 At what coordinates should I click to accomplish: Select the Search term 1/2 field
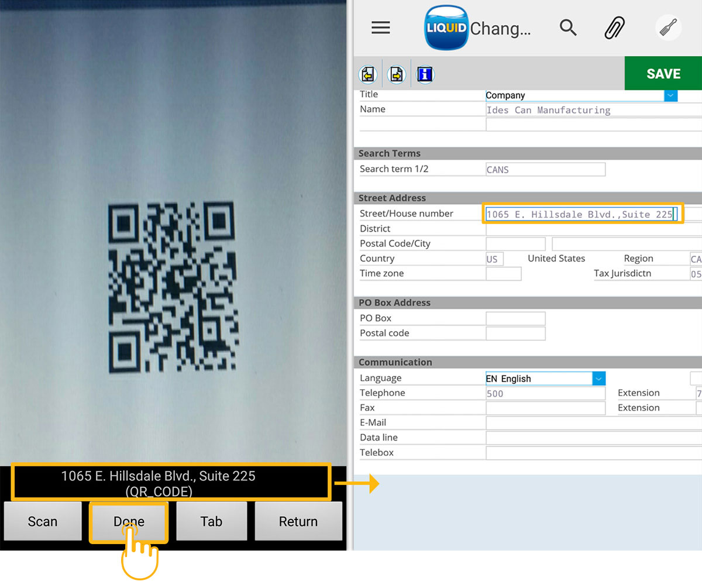coord(545,170)
